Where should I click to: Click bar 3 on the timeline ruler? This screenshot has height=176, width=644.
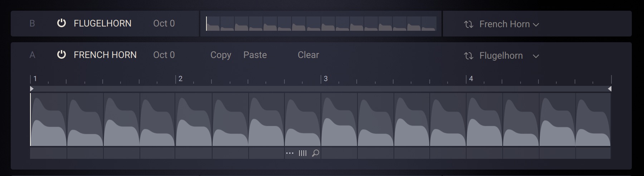click(x=325, y=79)
